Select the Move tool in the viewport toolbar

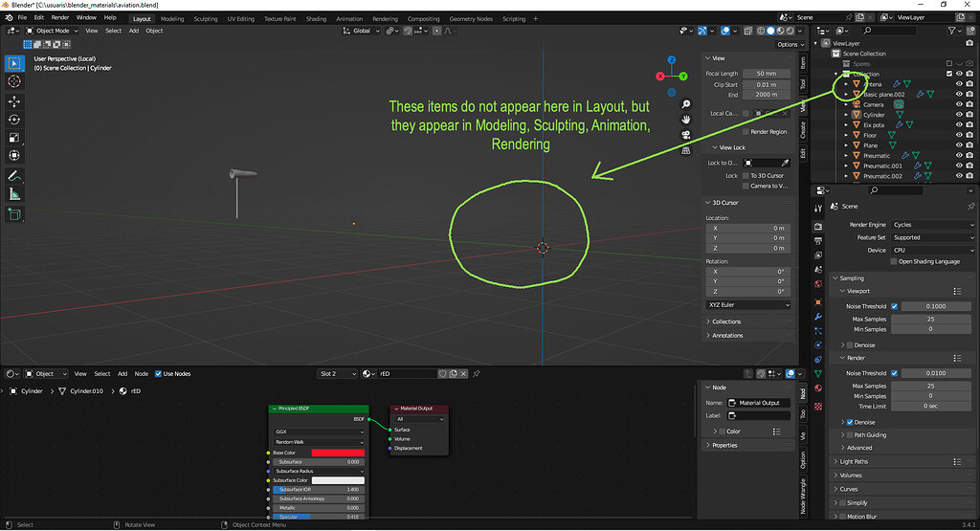click(14, 100)
